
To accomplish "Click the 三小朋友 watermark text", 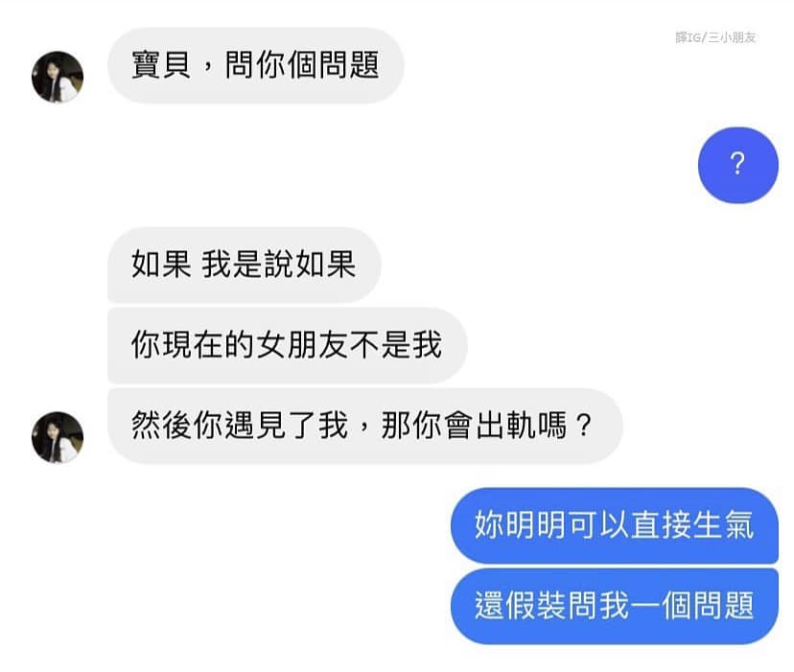I will 732,37.
